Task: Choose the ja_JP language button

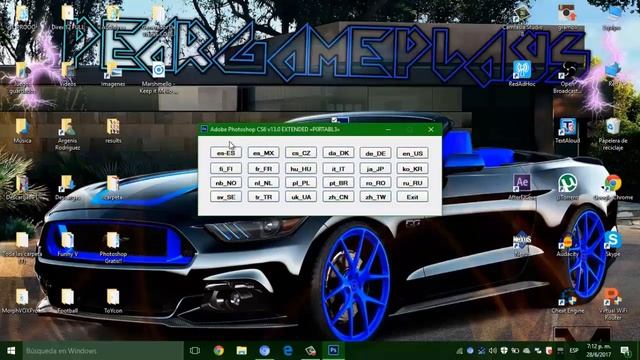Action: (375, 169)
